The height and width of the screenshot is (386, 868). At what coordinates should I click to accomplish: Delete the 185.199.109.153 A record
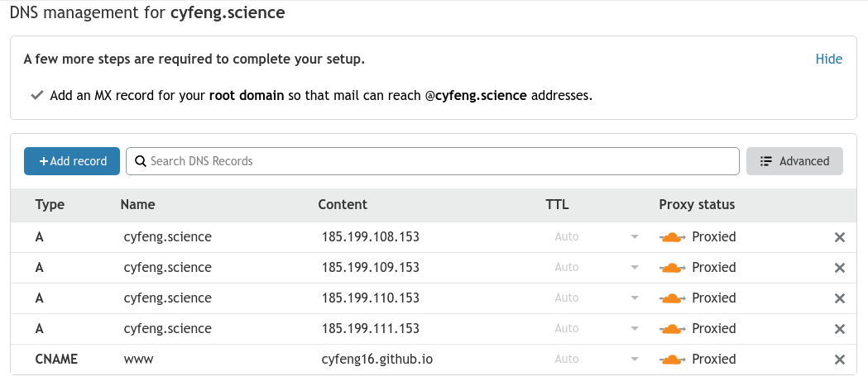(839, 268)
